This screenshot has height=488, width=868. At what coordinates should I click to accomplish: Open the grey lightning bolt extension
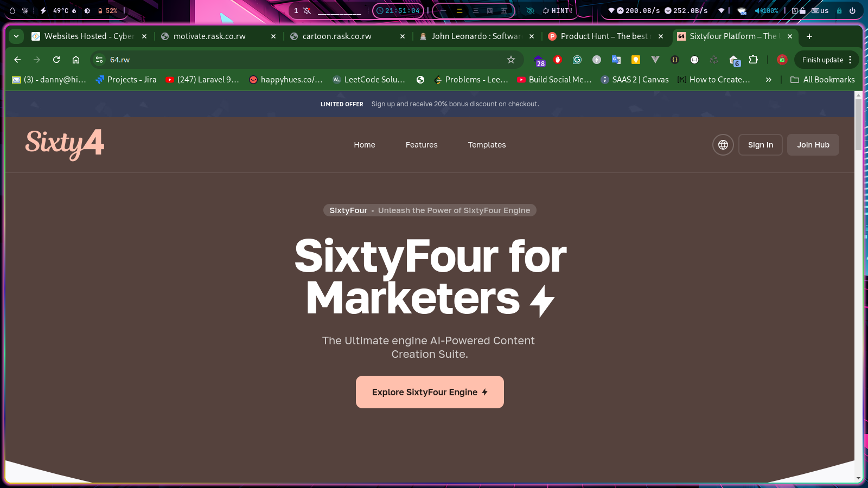point(597,60)
